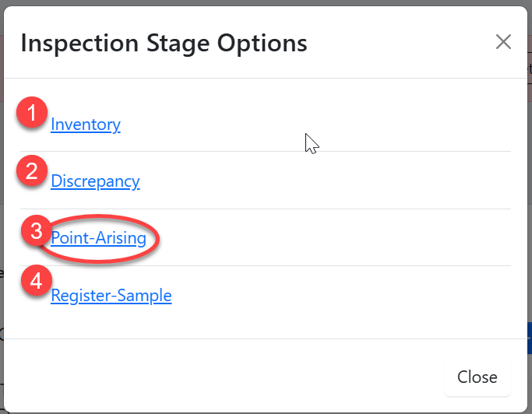
Task: Click empty space right of the Inventory link
Action: [351, 125]
